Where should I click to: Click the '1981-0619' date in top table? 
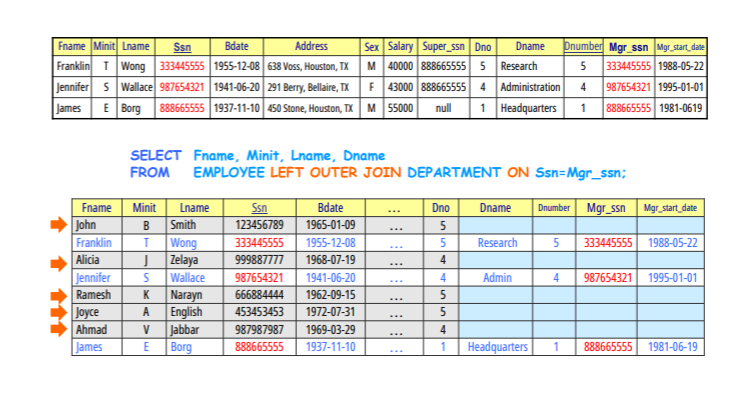point(681,108)
